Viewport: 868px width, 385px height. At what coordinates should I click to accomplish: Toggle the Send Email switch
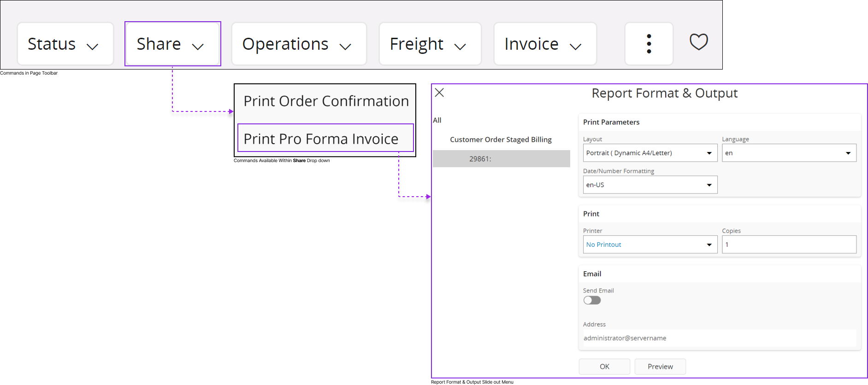pos(592,300)
